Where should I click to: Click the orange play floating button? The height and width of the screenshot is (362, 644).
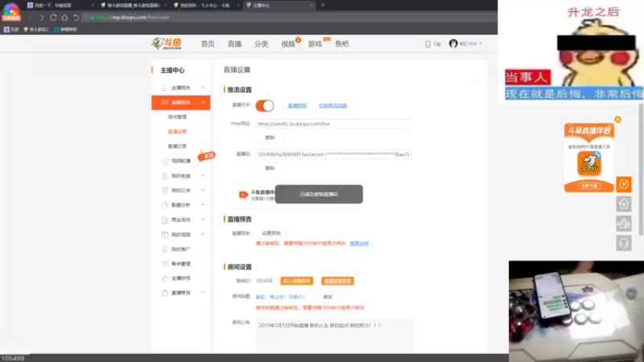pos(623,184)
